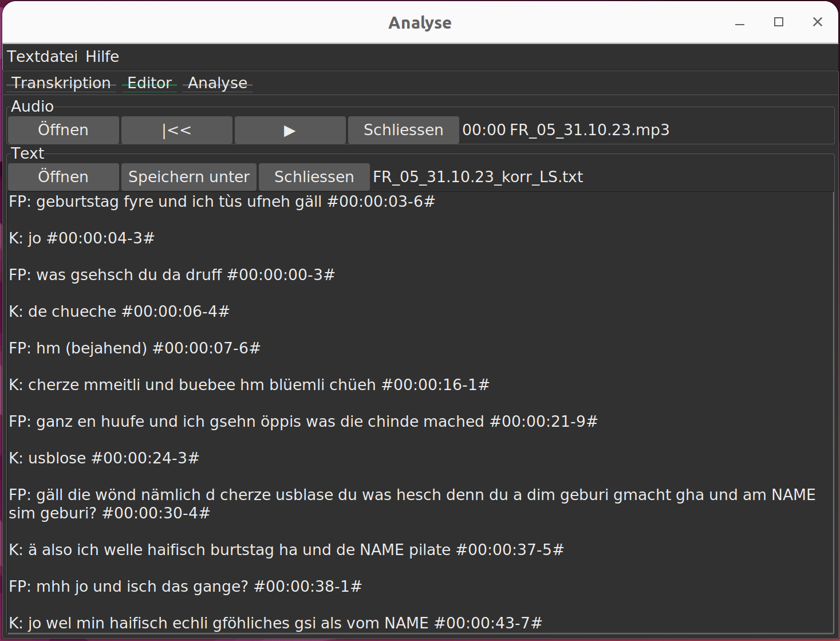Play the loaded audio file

290,130
